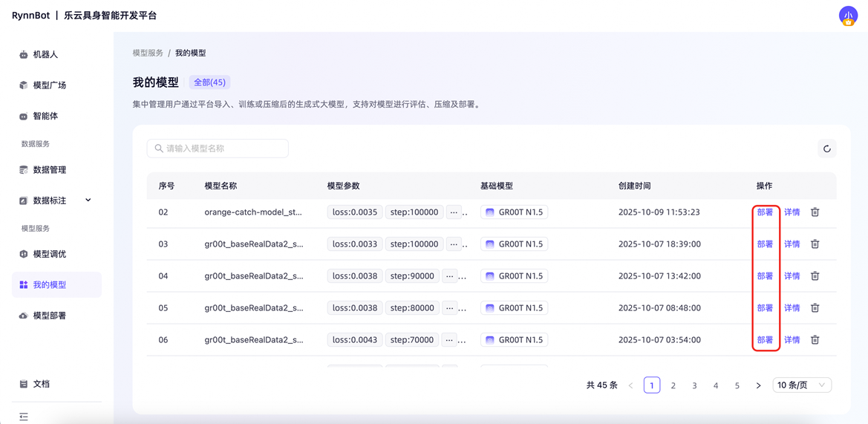The height and width of the screenshot is (424, 868).
Task: Click the 文档 document icon
Action: click(x=23, y=384)
